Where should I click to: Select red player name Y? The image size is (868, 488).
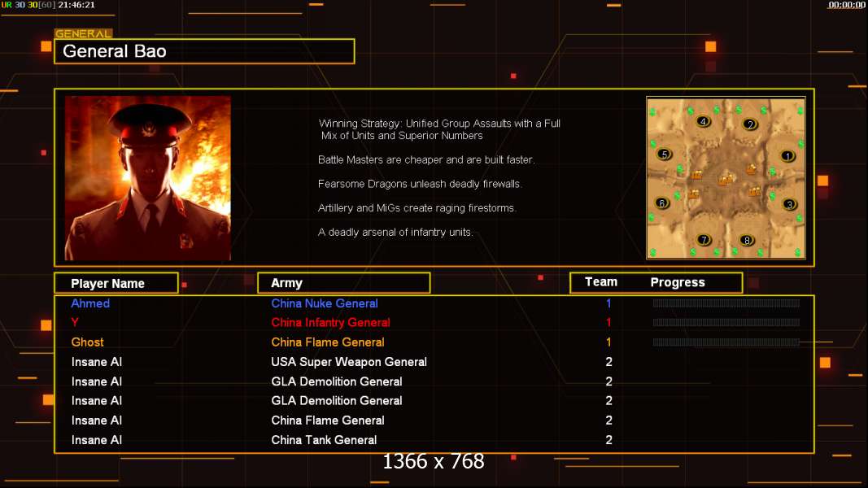75,322
